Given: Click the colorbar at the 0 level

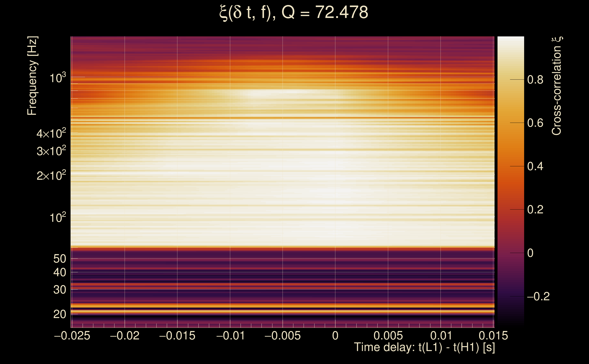Looking at the screenshot, I should click(510, 253).
